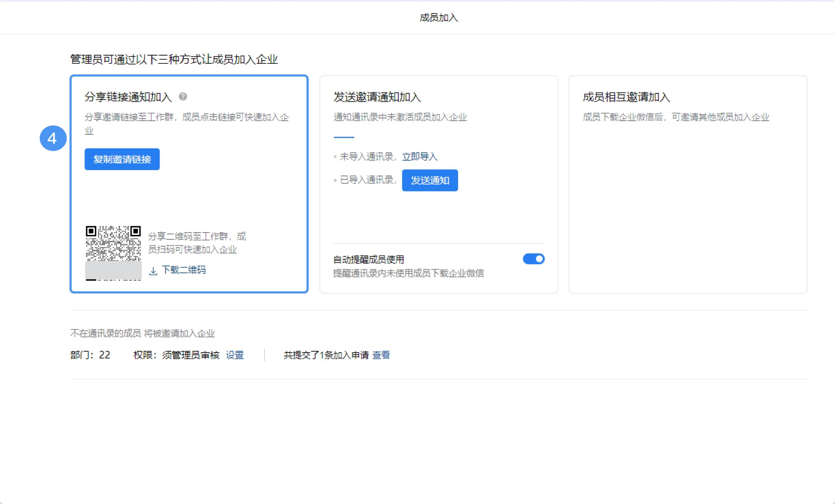Click the 权限: 须管理员审核 text
This screenshot has height=504, width=835.
(x=176, y=355)
